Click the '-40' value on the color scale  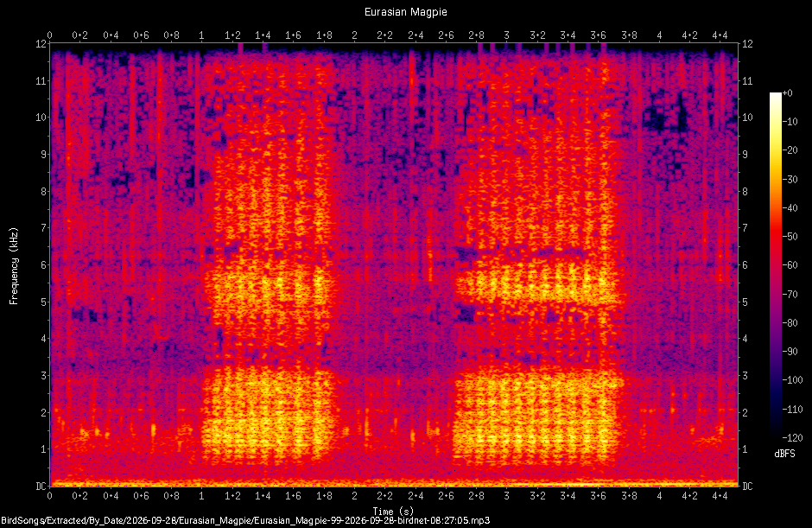tap(790, 207)
